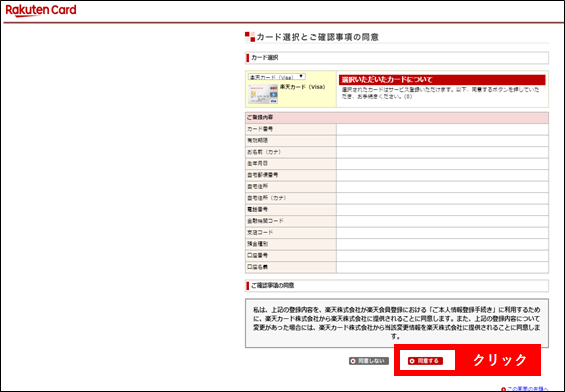
Task: Click the page title カード選択とご確認事項の同意
Action: coord(317,37)
